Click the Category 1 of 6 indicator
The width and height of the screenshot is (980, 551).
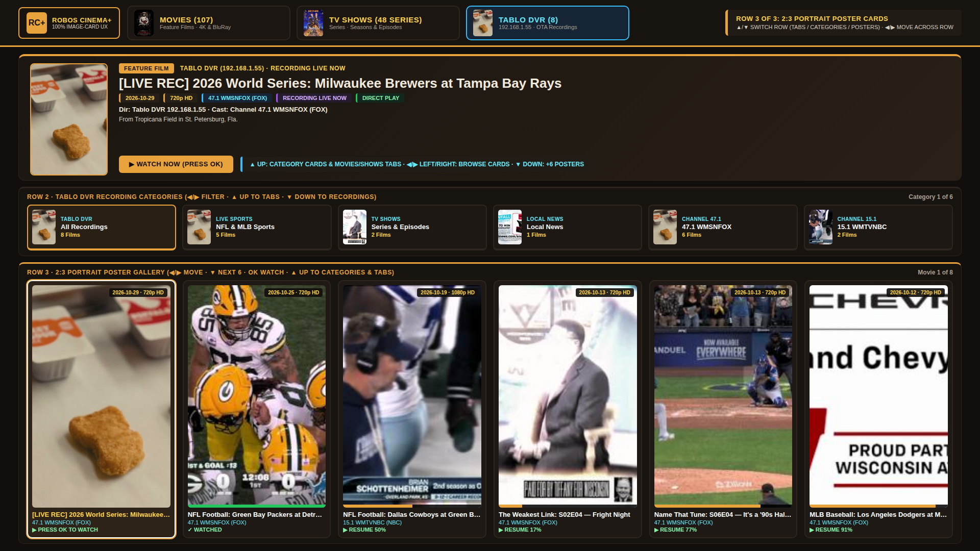coord(930,197)
